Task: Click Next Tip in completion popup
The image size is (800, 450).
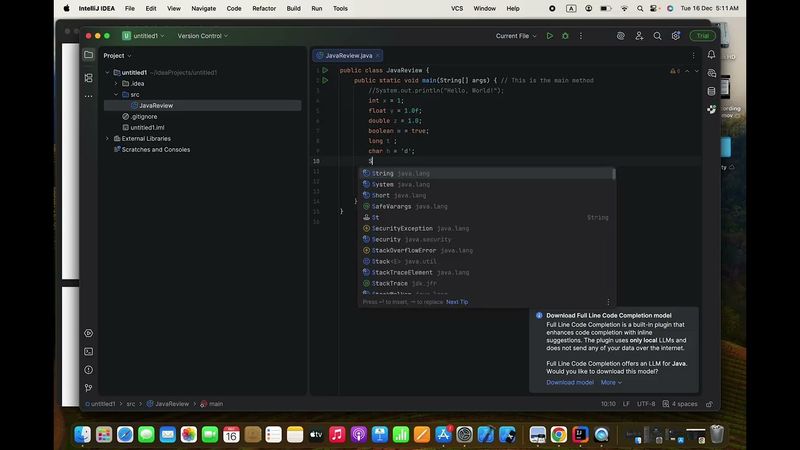Action: pos(457,302)
